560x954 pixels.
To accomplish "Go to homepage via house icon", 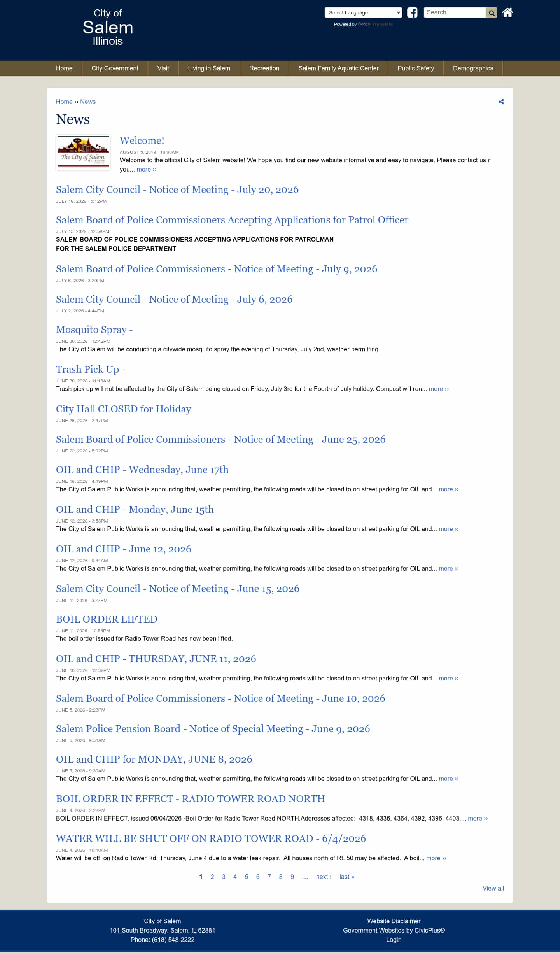I will 507,12.
